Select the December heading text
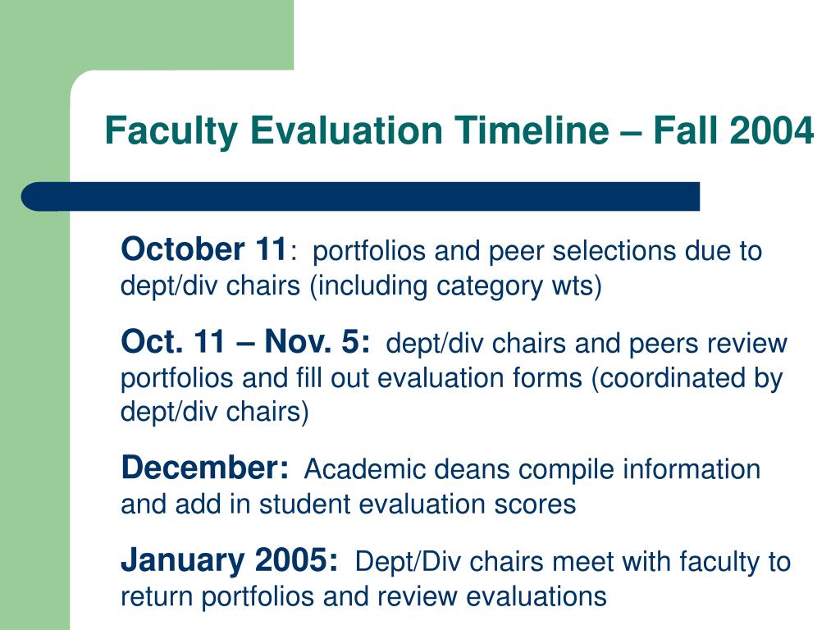The image size is (840, 630). [x=204, y=467]
